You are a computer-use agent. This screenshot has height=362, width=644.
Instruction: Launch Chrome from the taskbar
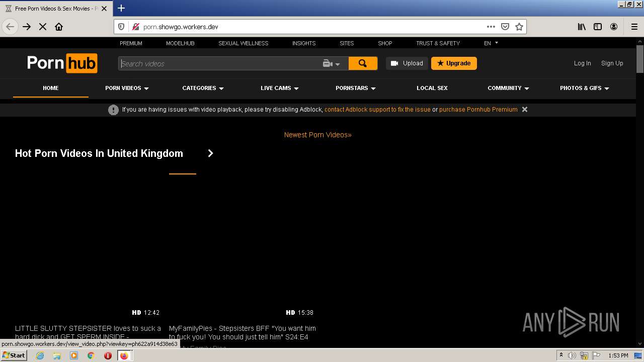91,355
